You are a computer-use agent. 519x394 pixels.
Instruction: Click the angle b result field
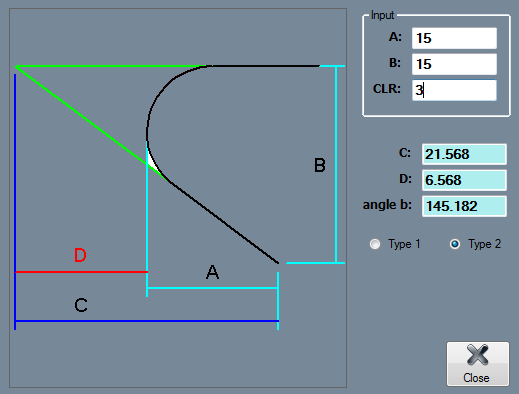pos(464,206)
